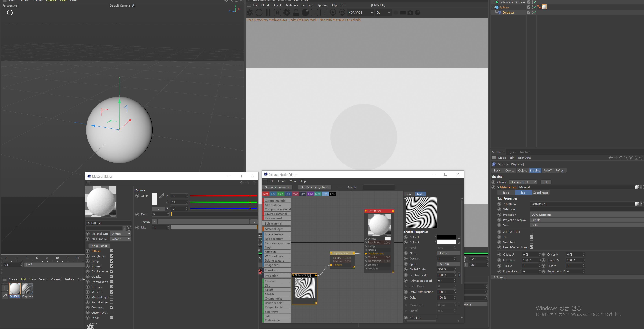Click the Displacer object icon in Object Manager

pos(499,13)
